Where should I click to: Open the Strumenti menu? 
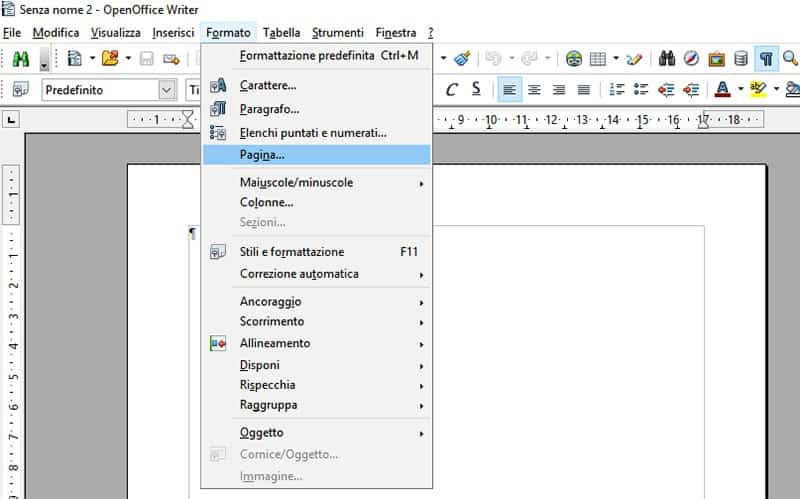(338, 33)
